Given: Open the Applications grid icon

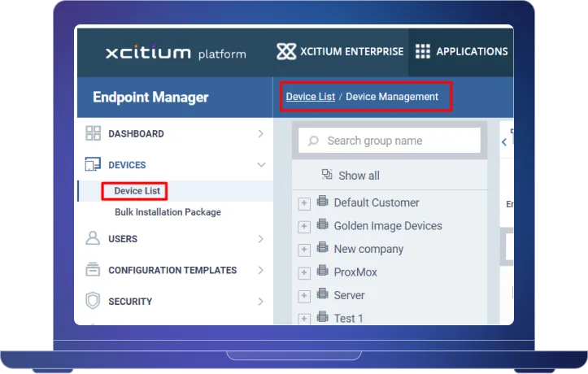Looking at the screenshot, I should coord(422,51).
